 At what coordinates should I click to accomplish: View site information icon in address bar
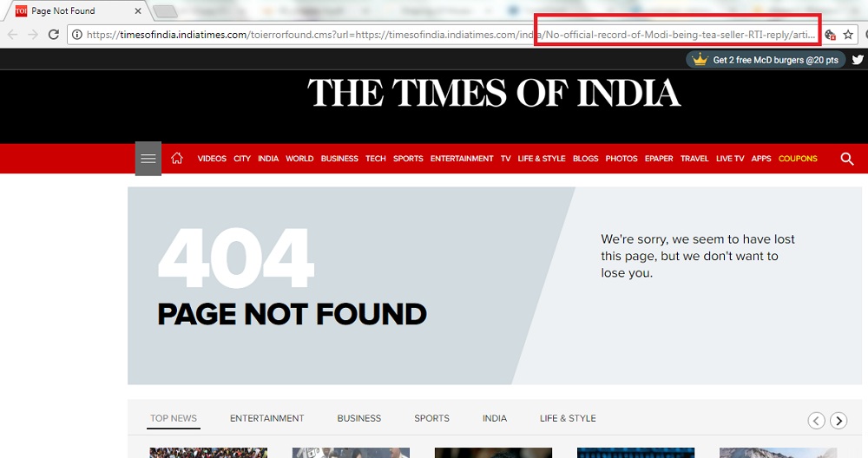coord(77,35)
